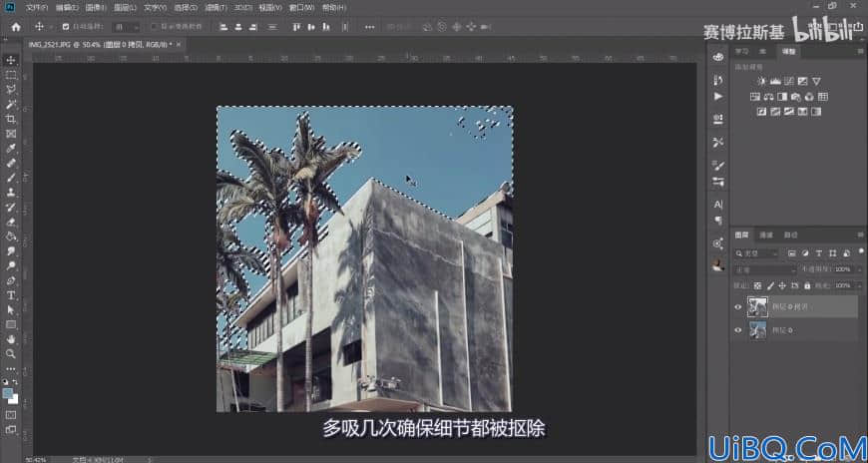
Task: Select the Paint Bucket tool
Action: coord(11,236)
